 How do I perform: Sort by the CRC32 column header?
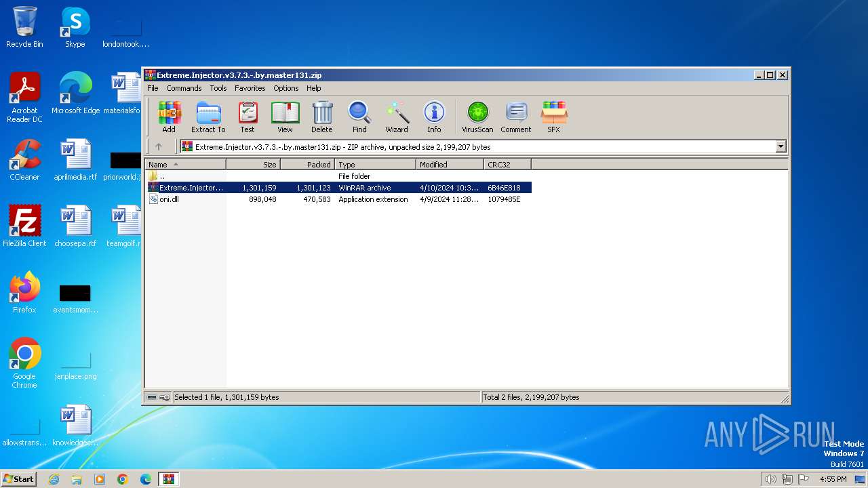tap(508, 165)
